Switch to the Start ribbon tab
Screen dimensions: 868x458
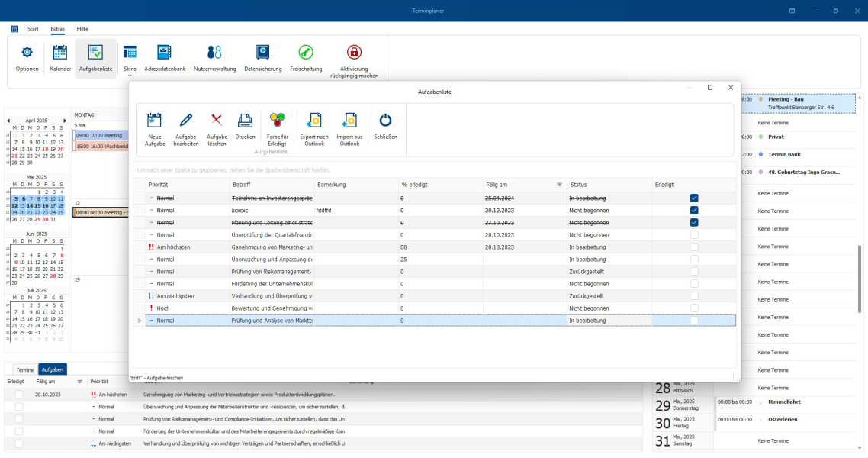[33, 29]
